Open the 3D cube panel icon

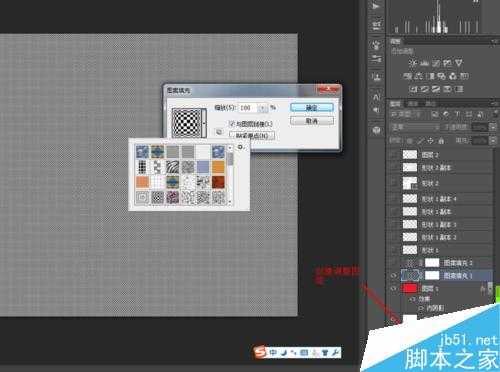376,130
